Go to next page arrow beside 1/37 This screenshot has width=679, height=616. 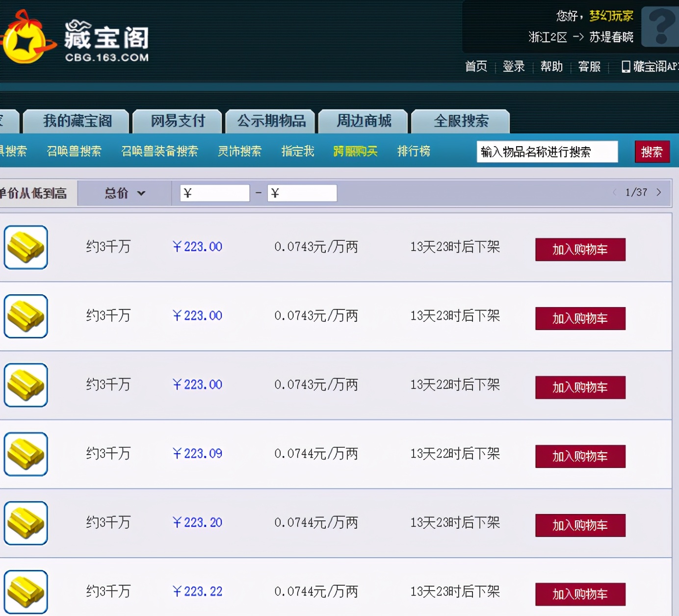pos(659,192)
